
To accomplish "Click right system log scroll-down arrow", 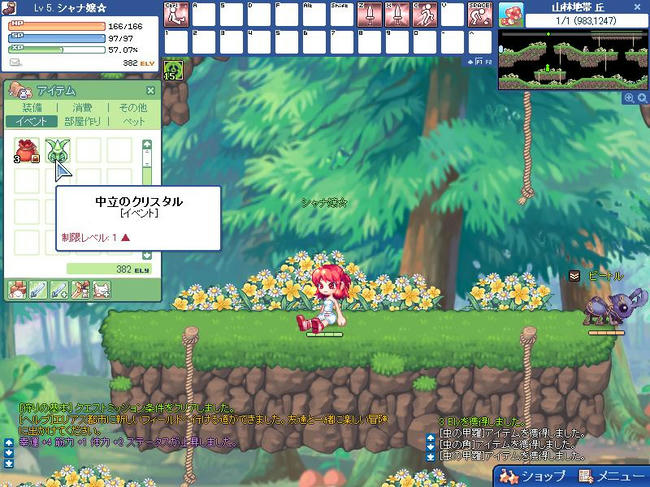I will pyautogui.click(x=431, y=447).
